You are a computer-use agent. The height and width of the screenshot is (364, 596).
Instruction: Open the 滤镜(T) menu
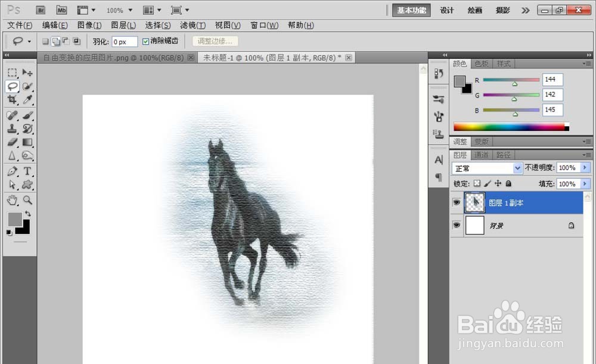coord(193,25)
